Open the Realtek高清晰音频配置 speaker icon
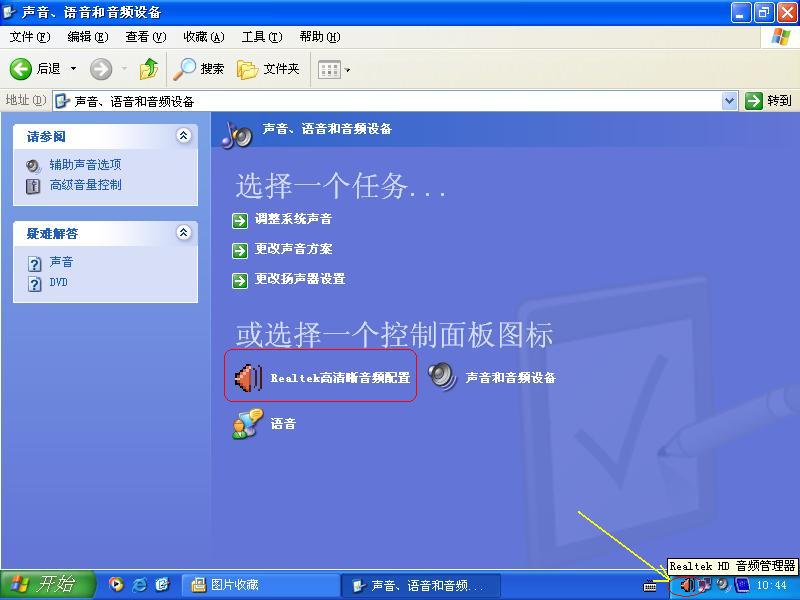This screenshot has height=600, width=800. pyautogui.click(x=248, y=378)
